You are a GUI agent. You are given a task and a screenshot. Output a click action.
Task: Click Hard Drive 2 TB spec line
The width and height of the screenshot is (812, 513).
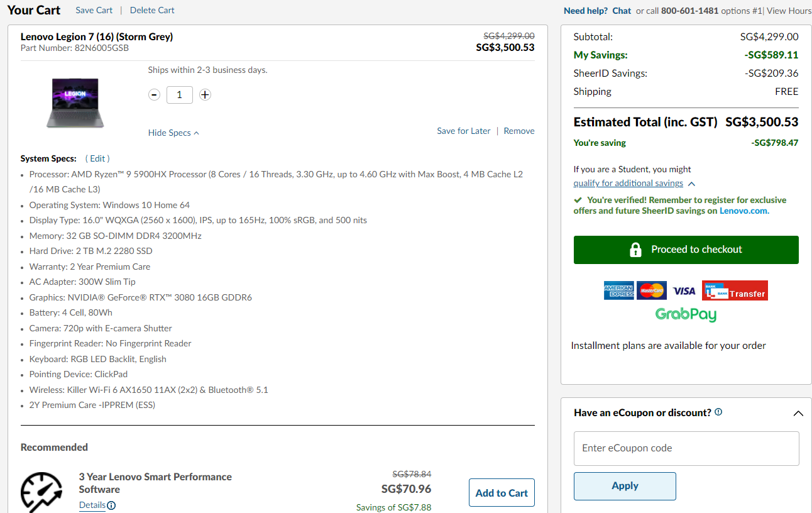[x=91, y=251]
